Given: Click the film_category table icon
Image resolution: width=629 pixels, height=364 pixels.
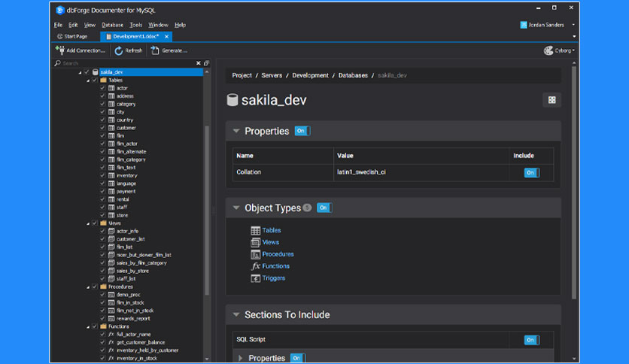Looking at the screenshot, I should [111, 159].
